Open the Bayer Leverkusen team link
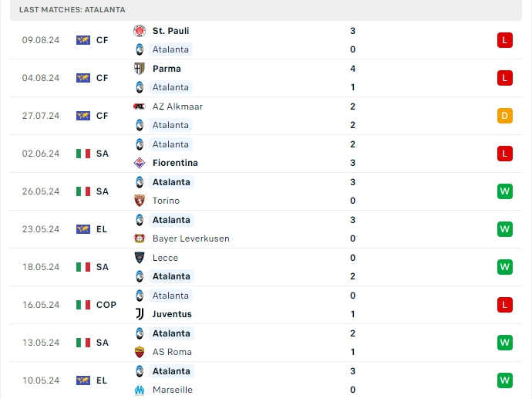Screen dimensions: 532x399 [190, 238]
